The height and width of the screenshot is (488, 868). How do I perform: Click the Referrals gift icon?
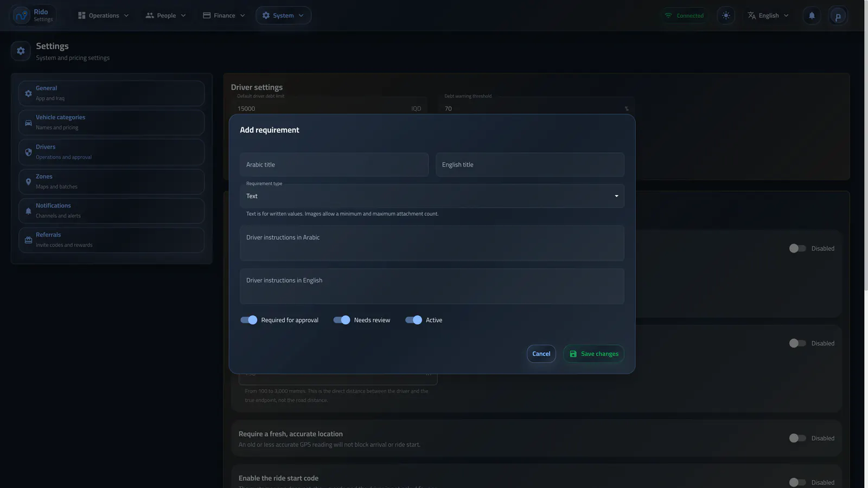[x=28, y=240]
